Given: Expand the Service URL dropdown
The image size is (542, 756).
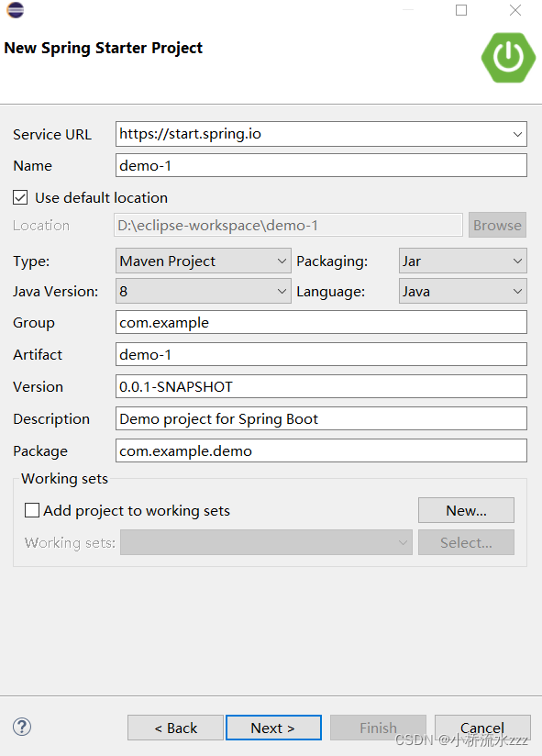Looking at the screenshot, I should 517,134.
